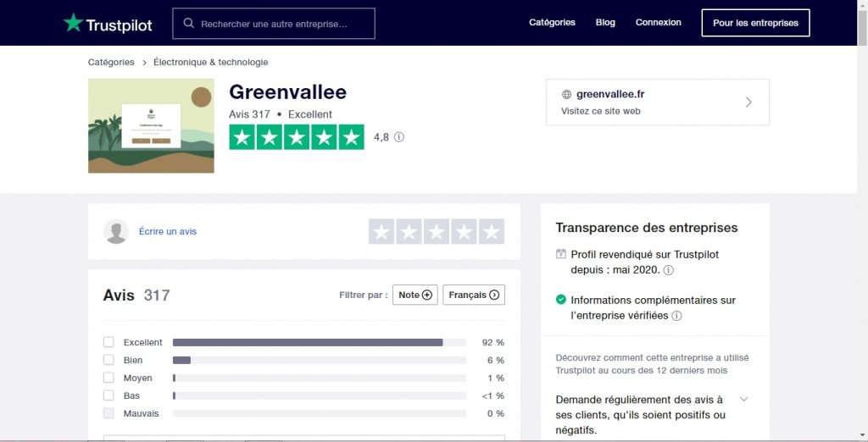Click the grey user avatar icon
868x442 pixels.
coord(116,231)
